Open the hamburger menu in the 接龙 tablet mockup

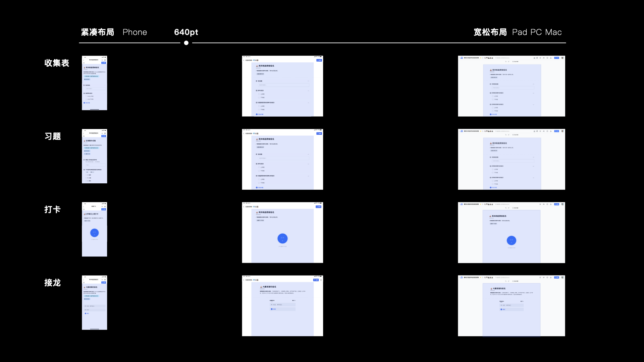click(321, 280)
